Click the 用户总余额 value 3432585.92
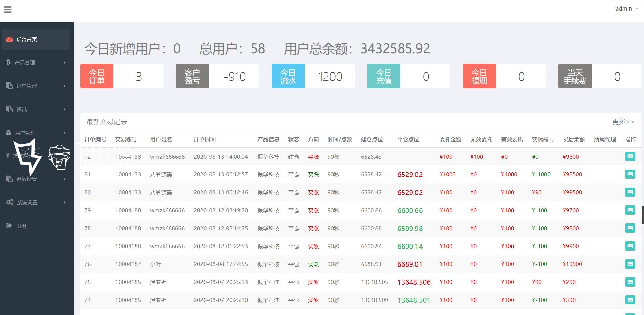The width and height of the screenshot is (644, 315). 395,48
